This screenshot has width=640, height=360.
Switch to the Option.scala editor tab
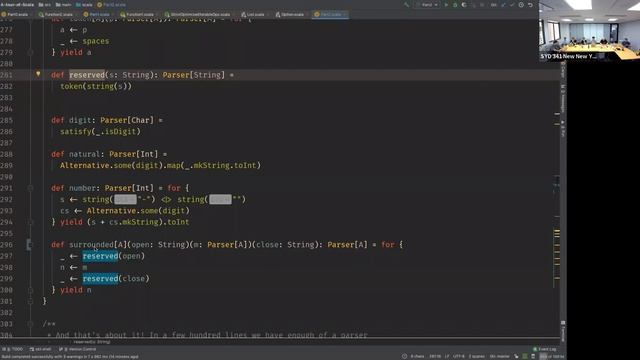[x=290, y=14]
